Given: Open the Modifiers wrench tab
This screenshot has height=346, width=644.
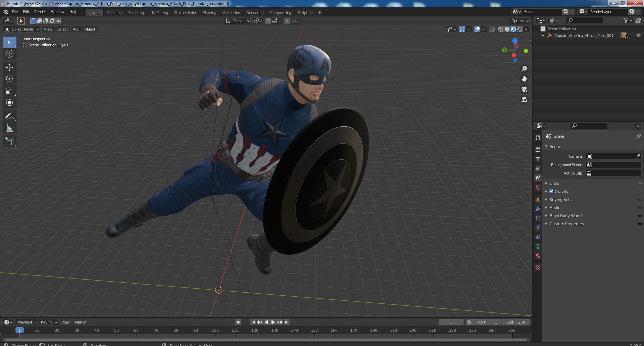Looking at the screenshot, I should pos(538,209).
